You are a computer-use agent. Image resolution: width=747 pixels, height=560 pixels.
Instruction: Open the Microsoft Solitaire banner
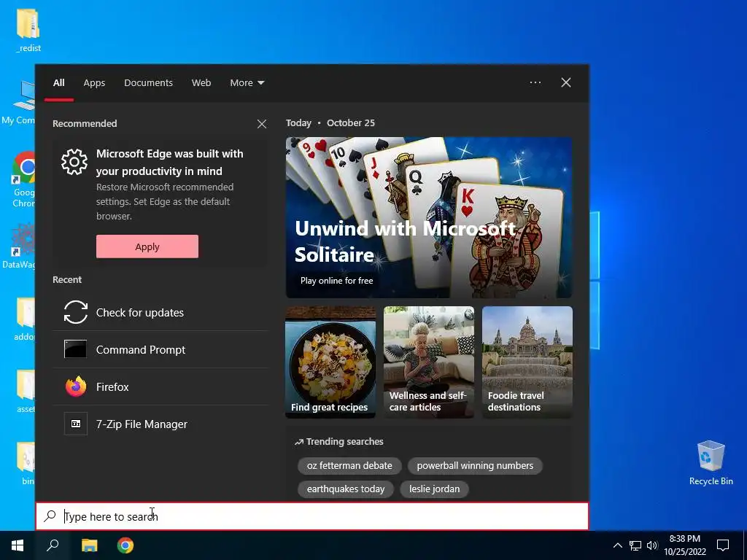point(429,217)
